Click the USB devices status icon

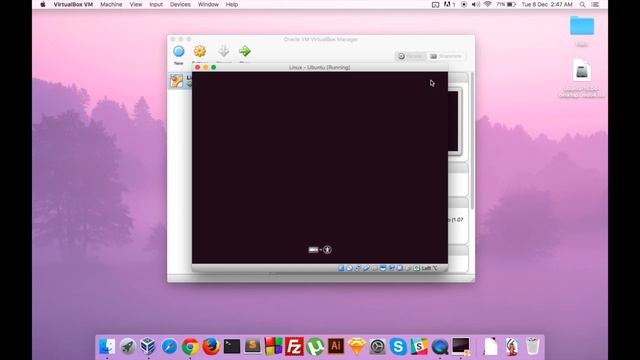[x=366, y=268]
